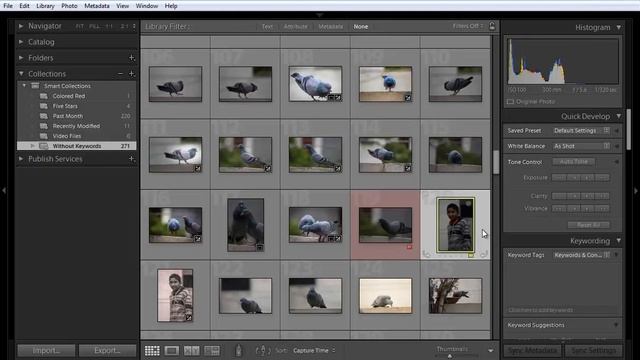Expand the Tone Control section triangle
This screenshot has height=360, width=640.
click(x=617, y=162)
